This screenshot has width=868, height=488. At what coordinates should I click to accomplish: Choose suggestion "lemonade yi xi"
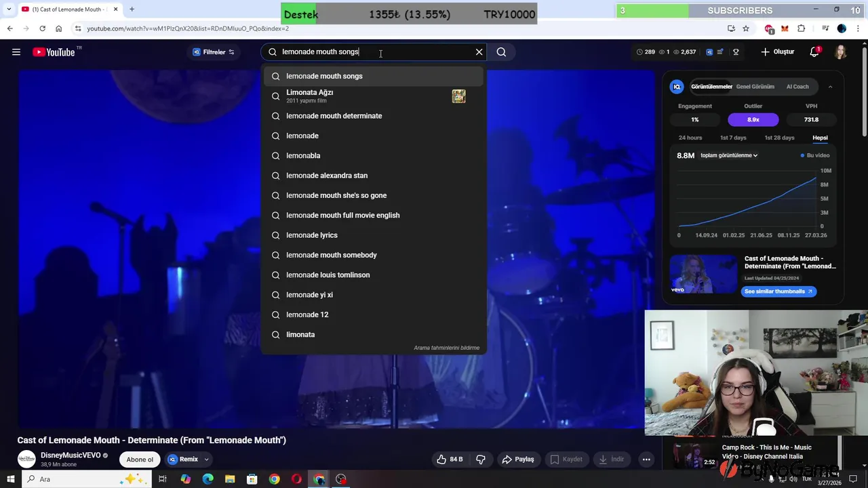(x=374, y=295)
